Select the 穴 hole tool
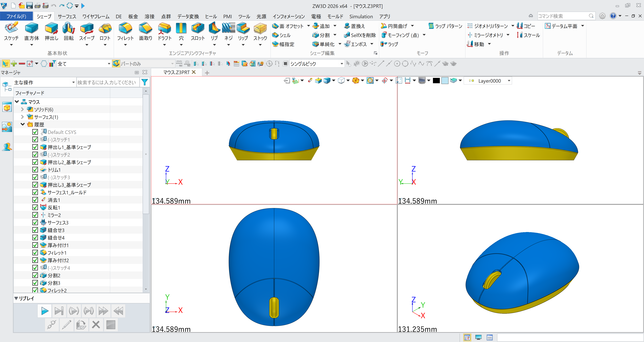 [181, 32]
